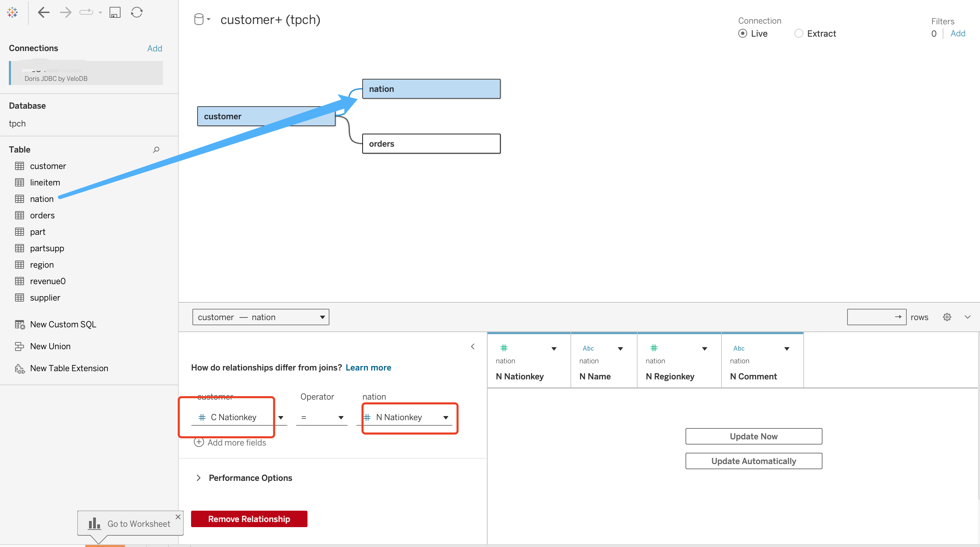This screenshot has width=980, height=547.
Task: Click the preview settings gear icon
Action: pos(947,317)
